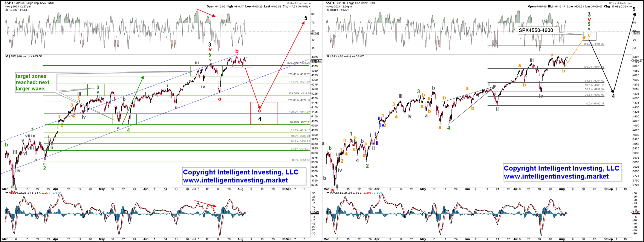Click the right chart's RSI(5) 45.64 legend
Screen dimensions: 644x242
338,10
